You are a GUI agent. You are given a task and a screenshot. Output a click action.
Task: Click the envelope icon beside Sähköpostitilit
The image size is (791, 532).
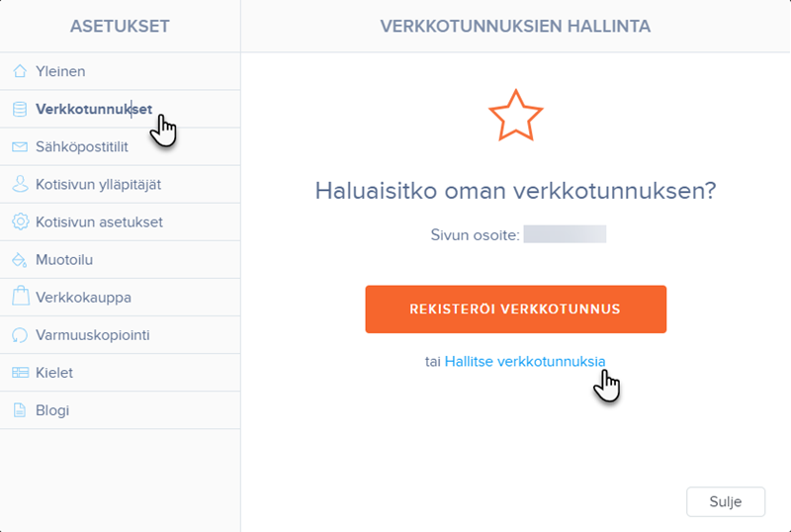[x=20, y=147]
